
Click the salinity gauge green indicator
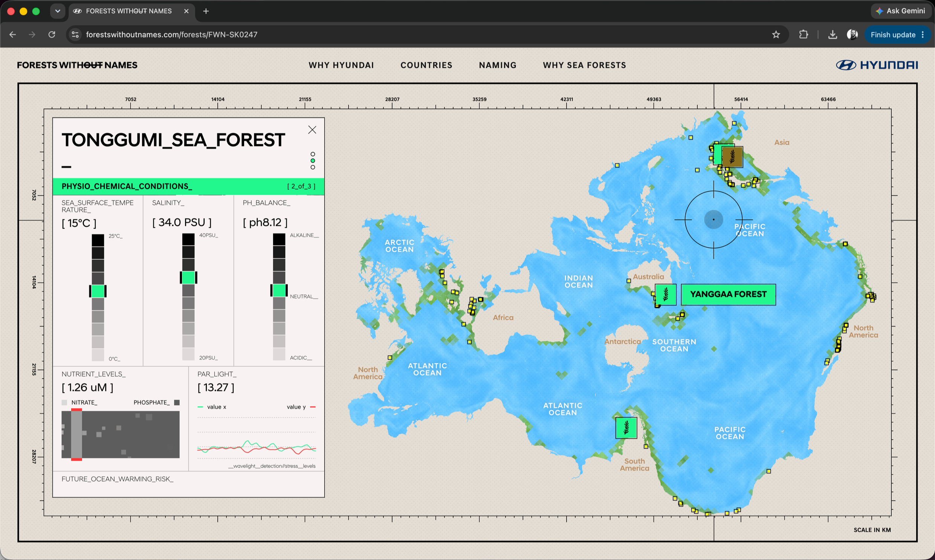(188, 277)
